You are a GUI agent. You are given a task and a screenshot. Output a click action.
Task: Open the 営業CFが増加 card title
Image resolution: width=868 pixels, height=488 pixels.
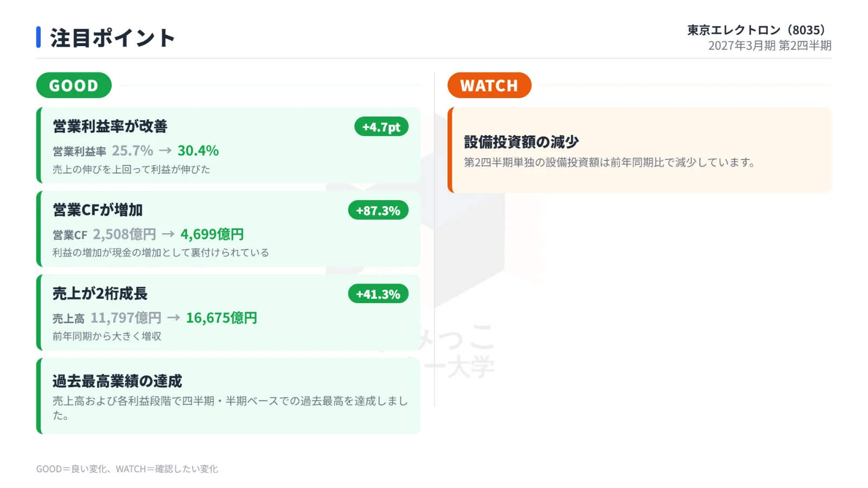click(98, 210)
